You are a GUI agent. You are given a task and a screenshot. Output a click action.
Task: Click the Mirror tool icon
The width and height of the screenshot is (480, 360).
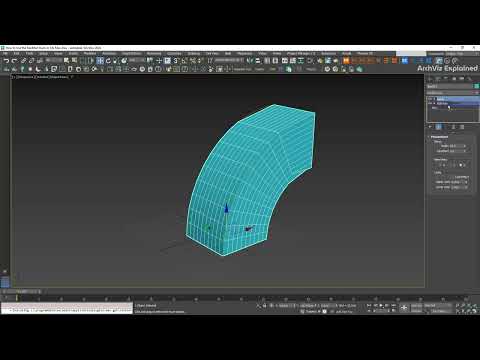click(250, 61)
